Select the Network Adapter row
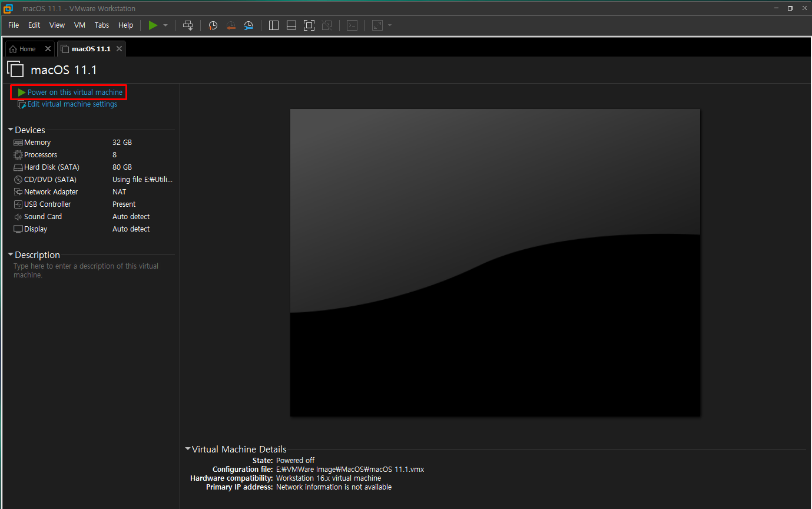This screenshot has height=509, width=812. pos(93,192)
